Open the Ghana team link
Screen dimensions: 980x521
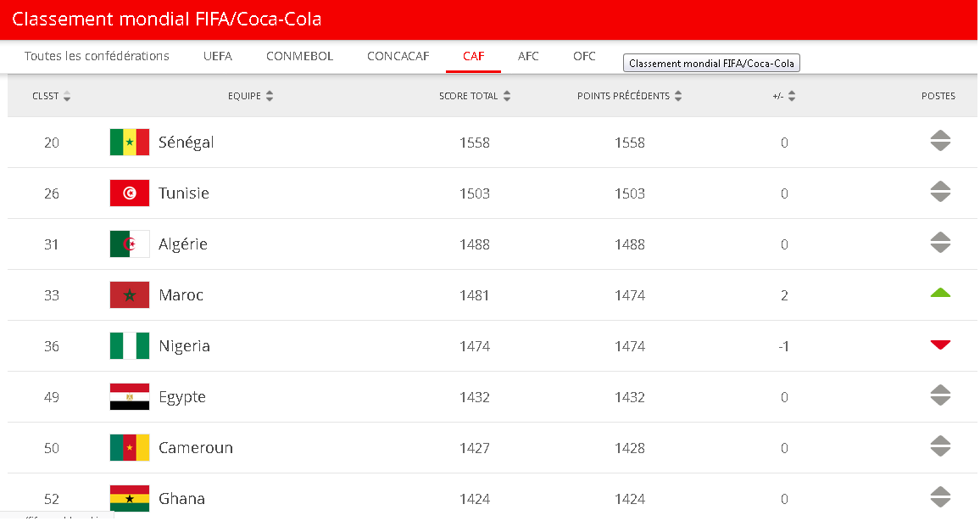(182, 498)
